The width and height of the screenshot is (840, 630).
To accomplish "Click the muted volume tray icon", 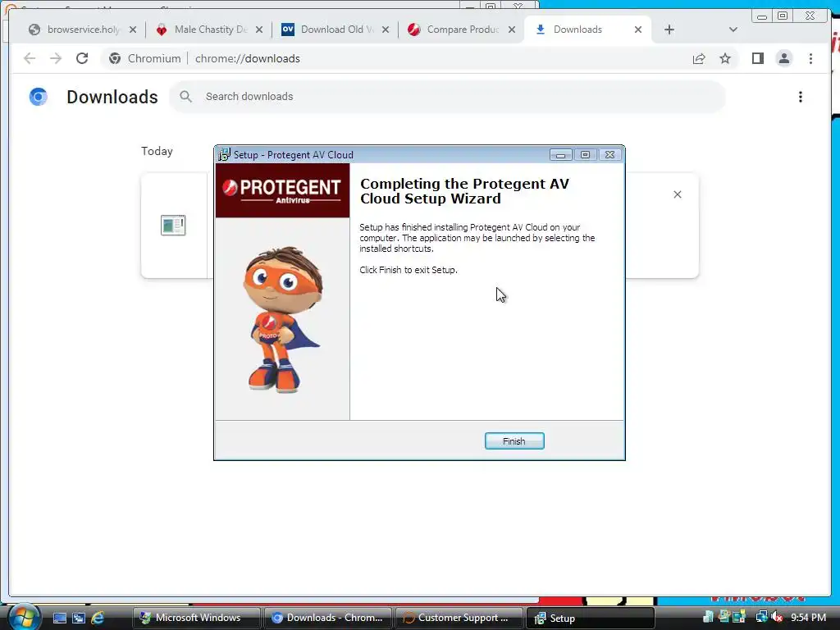I will pyautogui.click(x=778, y=617).
